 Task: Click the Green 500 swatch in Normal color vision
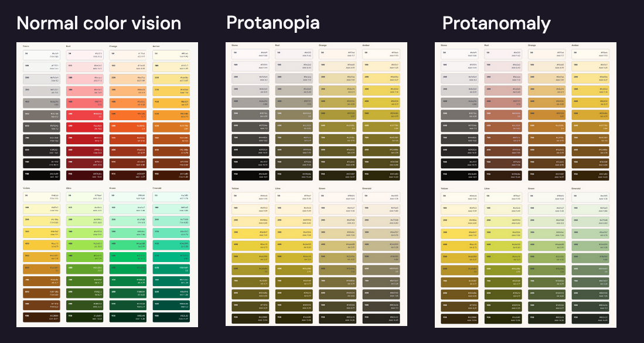129,256
